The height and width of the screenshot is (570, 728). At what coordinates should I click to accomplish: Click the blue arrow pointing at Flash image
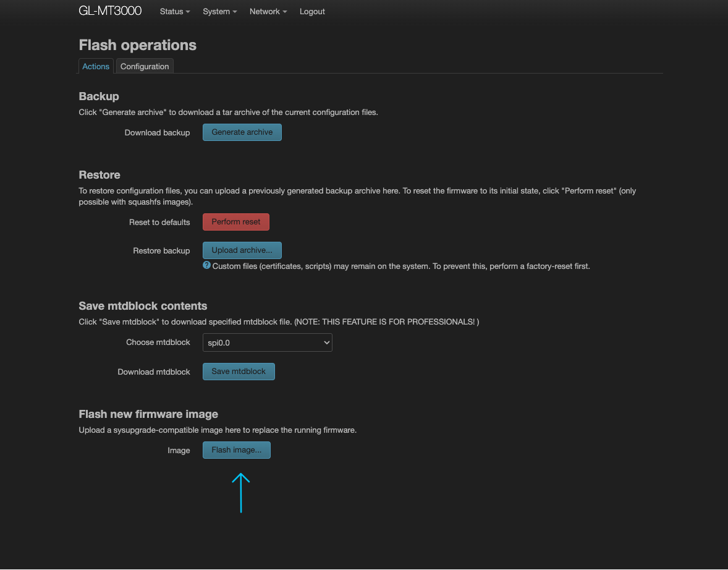[x=240, y=493]
